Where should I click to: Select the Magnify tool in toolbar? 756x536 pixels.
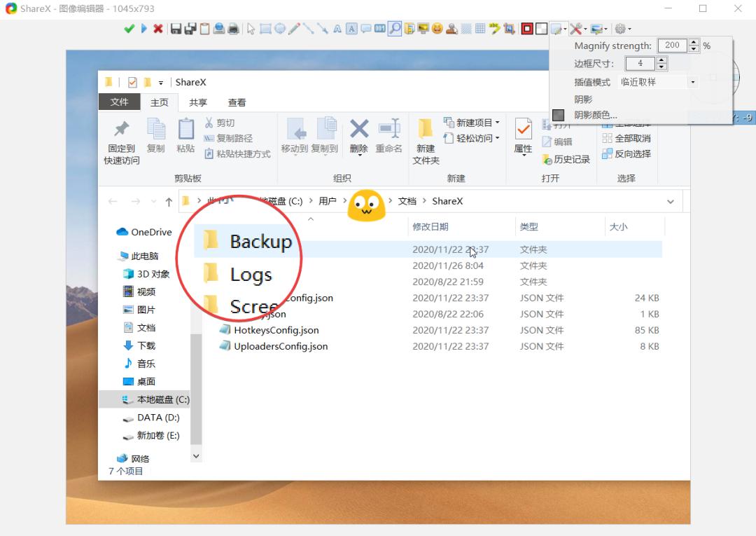[x=395, y=29]
